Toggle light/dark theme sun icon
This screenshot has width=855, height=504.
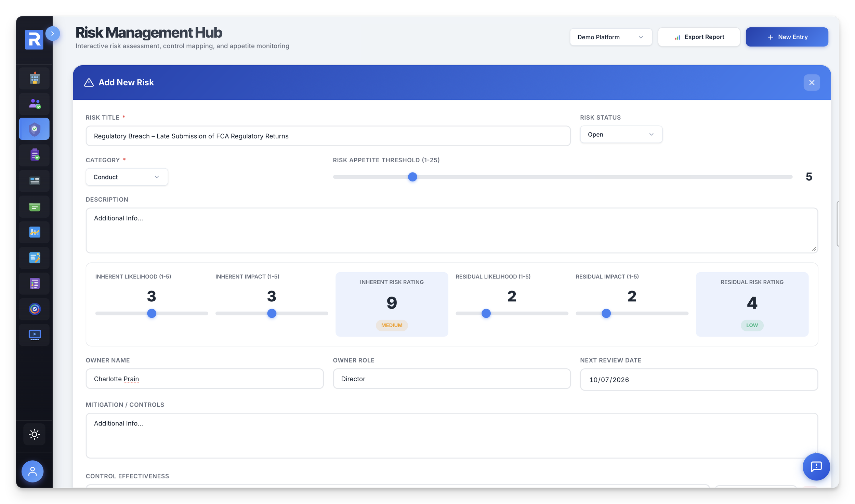34,434
